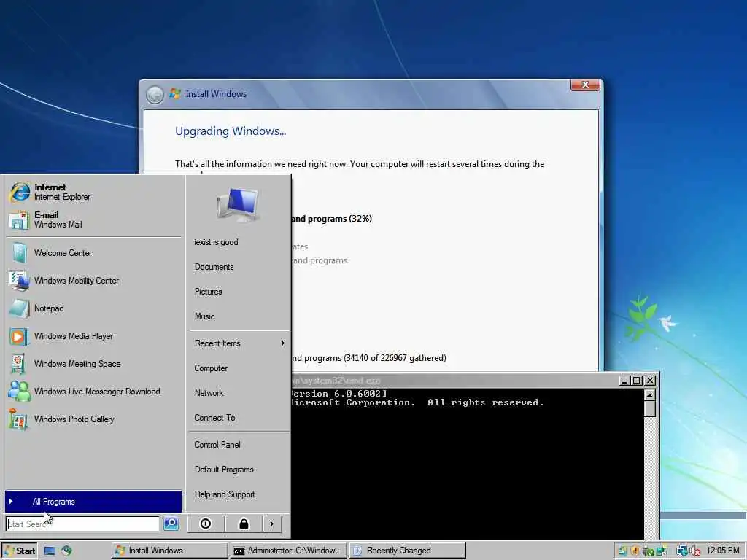
Task: Launch Windows Meeting Space
Action: [x=93, y=363]
